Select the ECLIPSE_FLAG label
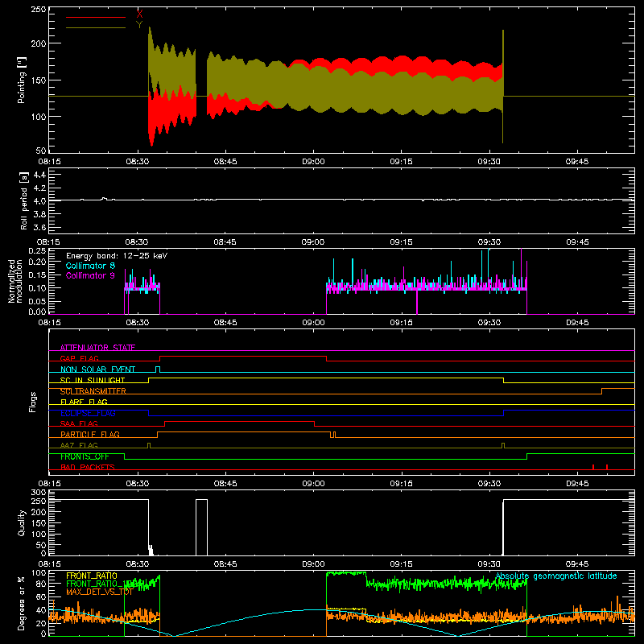This screenshot has height=644, width=644. [88, 413]
